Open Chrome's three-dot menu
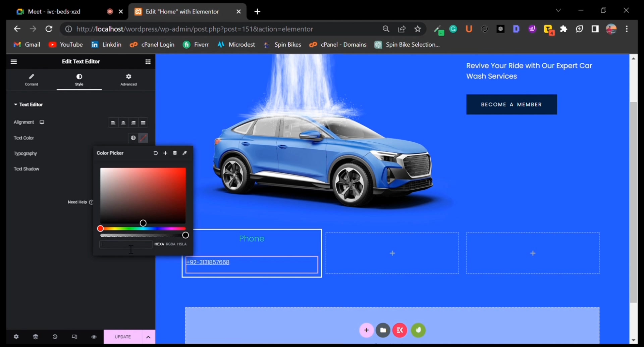Viewport: 644px width, 347px height. [x=627, y=29]
